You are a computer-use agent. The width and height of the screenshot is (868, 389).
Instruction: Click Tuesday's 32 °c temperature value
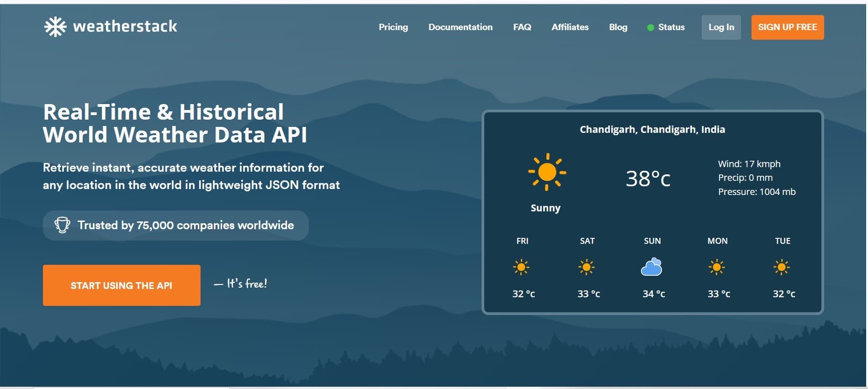[x=784, y=294]
